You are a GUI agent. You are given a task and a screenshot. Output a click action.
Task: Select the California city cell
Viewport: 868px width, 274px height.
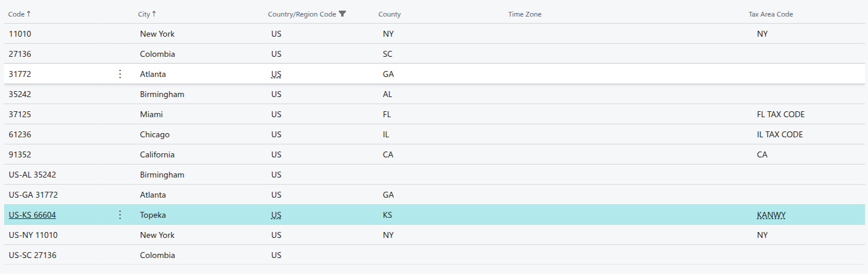(x=157, y=154)
